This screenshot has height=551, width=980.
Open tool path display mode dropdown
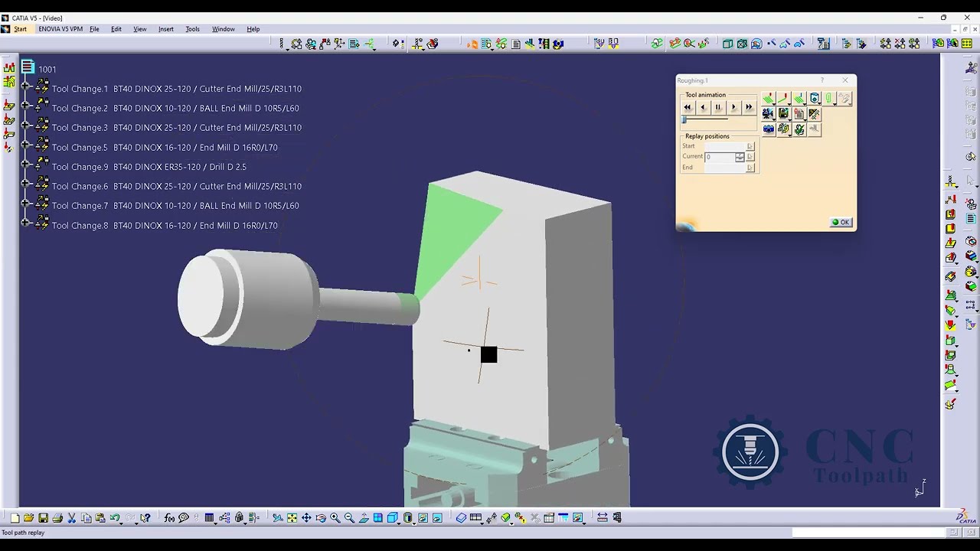coord(784,98)
